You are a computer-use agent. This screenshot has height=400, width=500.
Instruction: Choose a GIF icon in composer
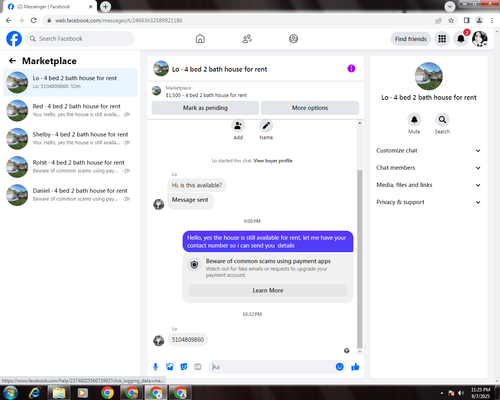[x=198, y=367]
